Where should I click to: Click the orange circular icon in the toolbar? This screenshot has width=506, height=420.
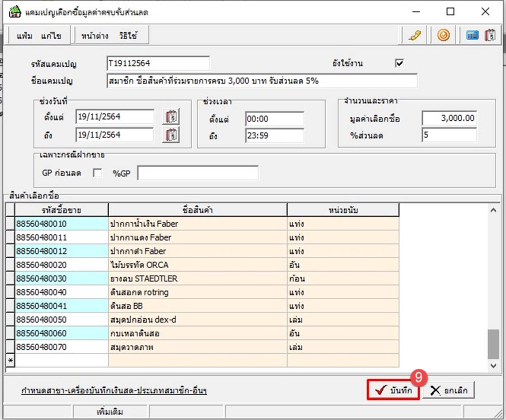(x=443, y=36)
